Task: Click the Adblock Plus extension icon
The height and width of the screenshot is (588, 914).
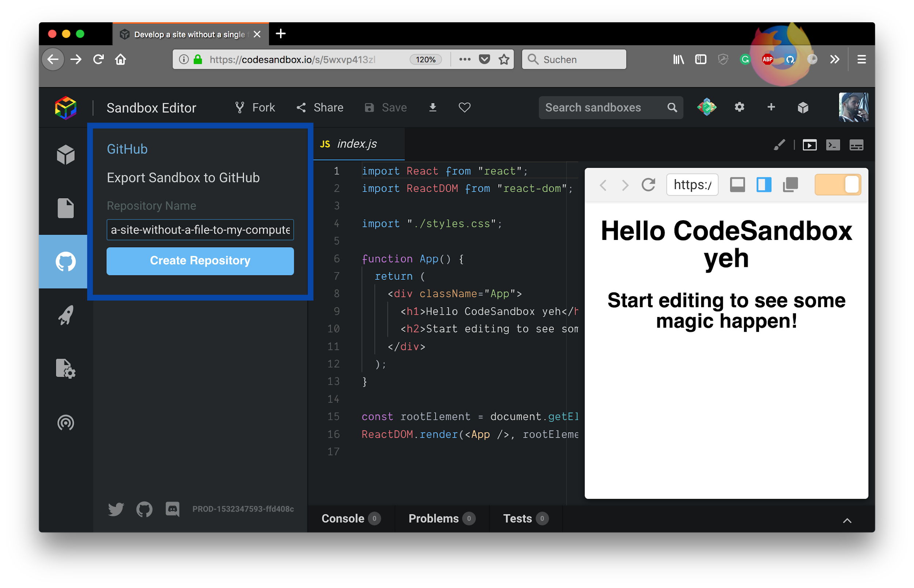Action: coord(767,59)
